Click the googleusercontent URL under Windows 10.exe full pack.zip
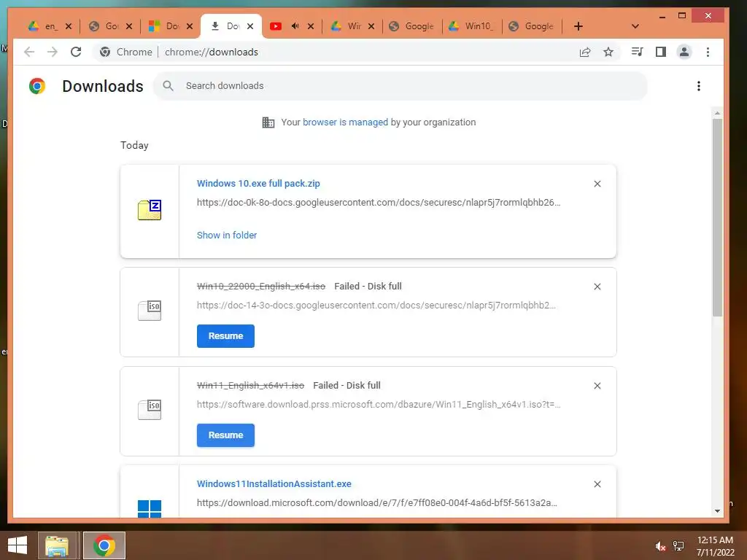 [x=379, y=203]
